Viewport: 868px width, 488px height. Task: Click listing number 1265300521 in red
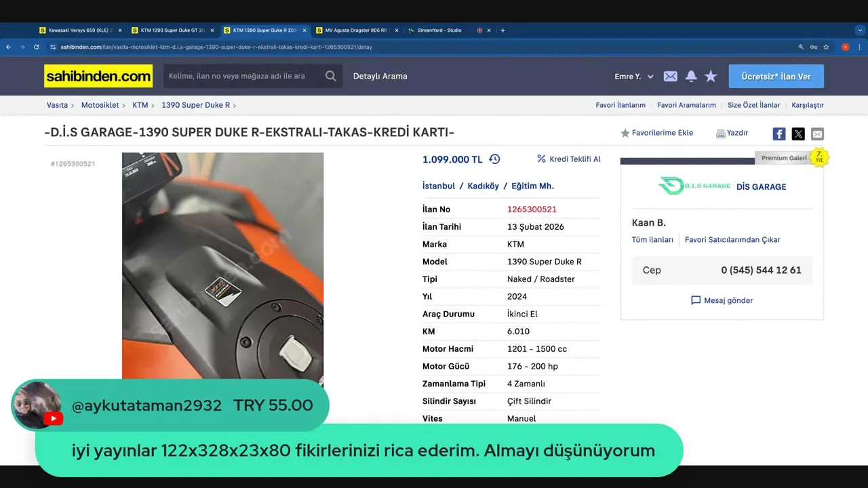point(532,209)
